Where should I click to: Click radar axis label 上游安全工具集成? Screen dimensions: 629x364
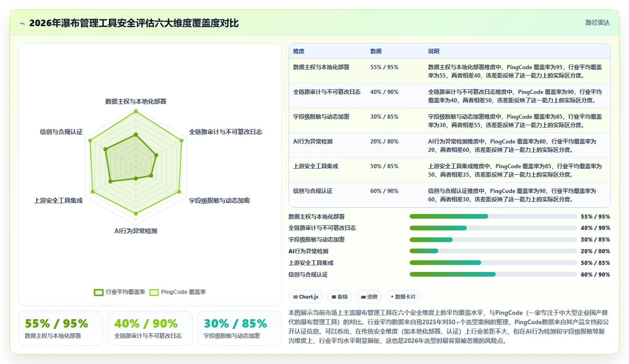(x=58, y=200)
